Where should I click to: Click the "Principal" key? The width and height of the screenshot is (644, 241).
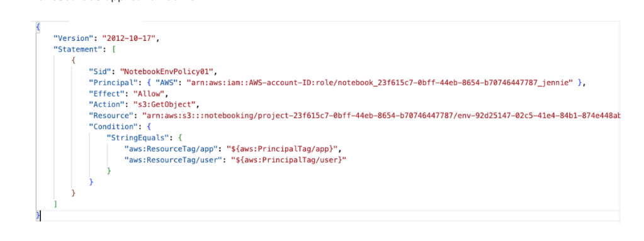pyautogui.click(x=111, y=82)
